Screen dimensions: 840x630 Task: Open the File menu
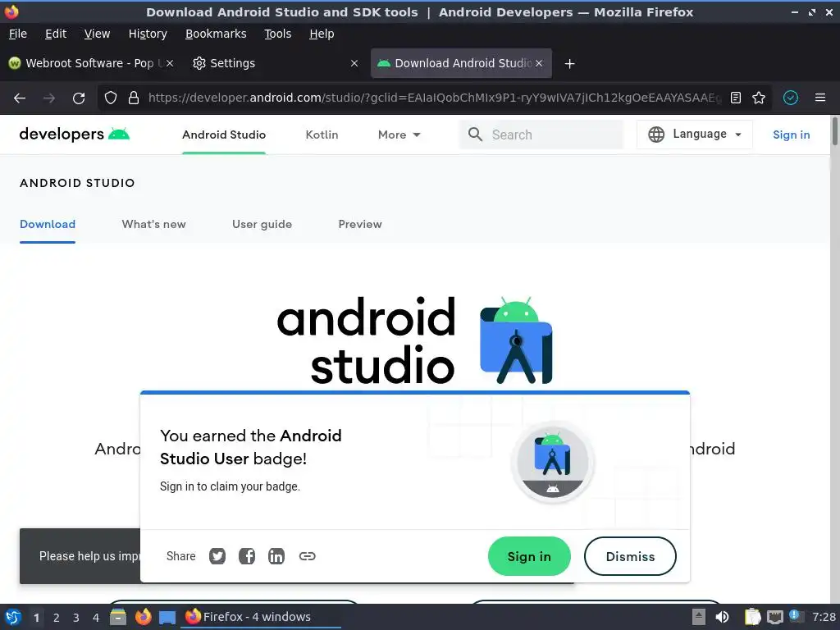pyautogui.click(x=18, y=34)
